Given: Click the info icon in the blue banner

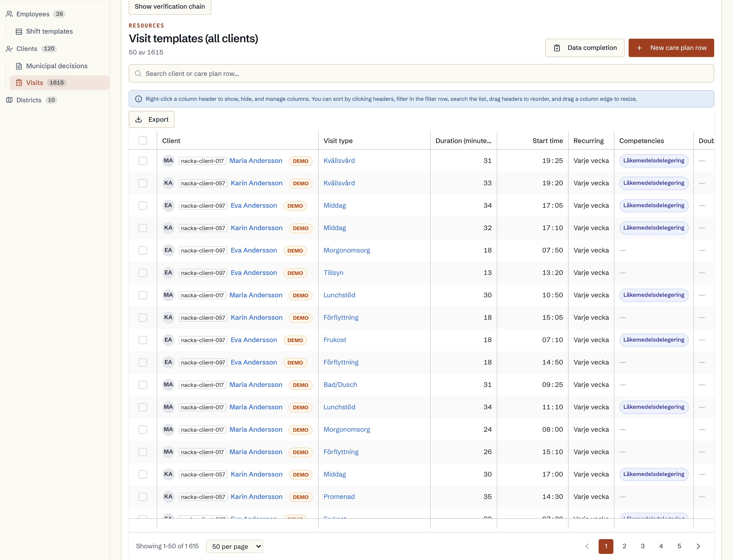Looking at the screenshot, I should point(138,99).
